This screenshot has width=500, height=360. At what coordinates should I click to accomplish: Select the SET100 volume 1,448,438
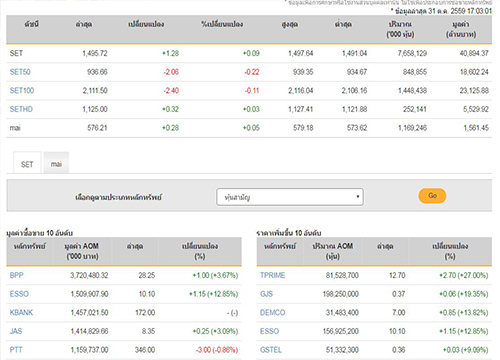[413, 91]
